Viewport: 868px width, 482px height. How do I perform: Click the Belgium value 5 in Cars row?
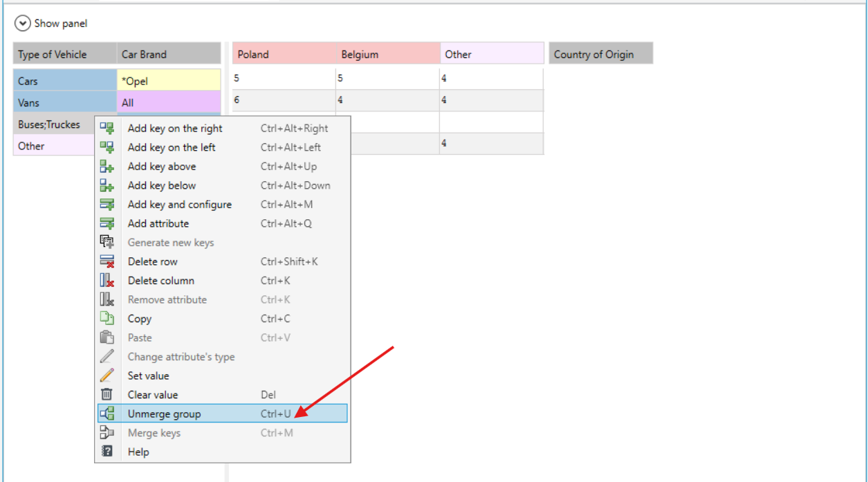(388, 79)
